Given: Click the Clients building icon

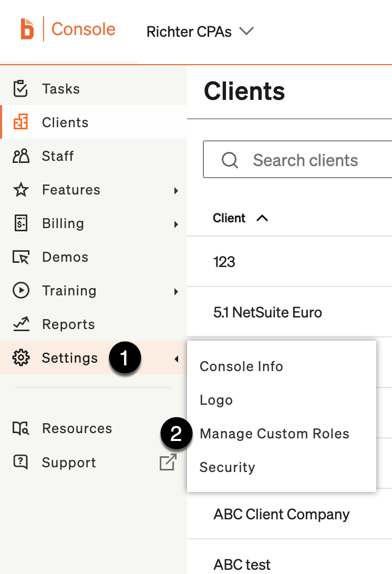Looking at the screenshot, I should (x=20, y=122).
